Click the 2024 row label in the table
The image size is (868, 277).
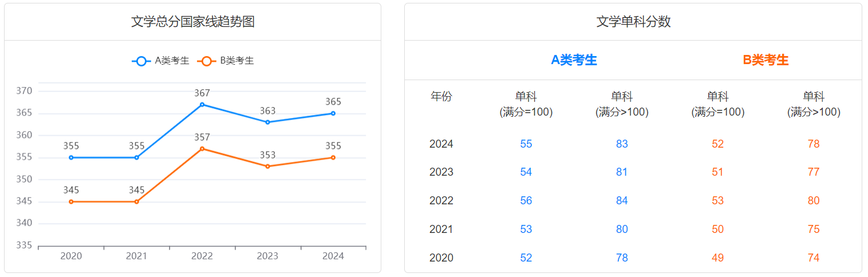click(441, 144)
